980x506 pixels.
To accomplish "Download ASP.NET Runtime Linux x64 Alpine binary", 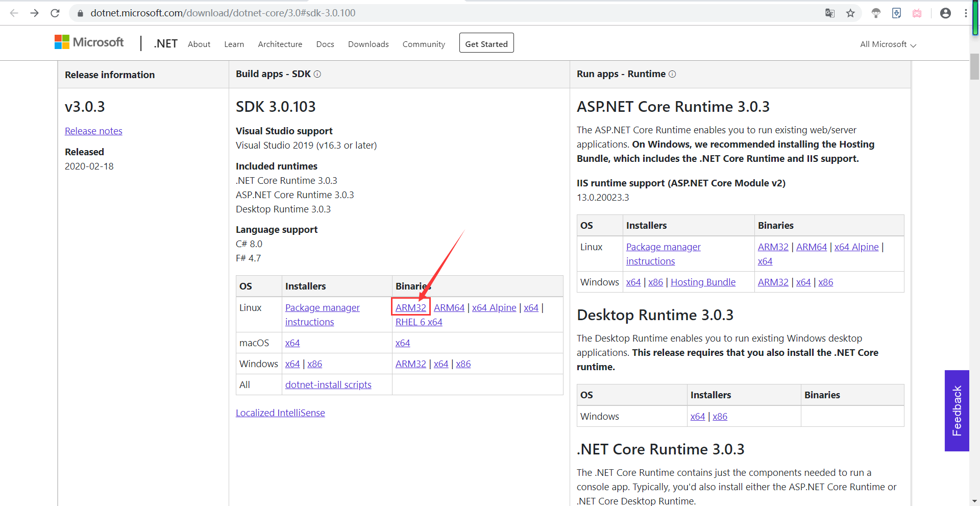I will click(856, 247).
